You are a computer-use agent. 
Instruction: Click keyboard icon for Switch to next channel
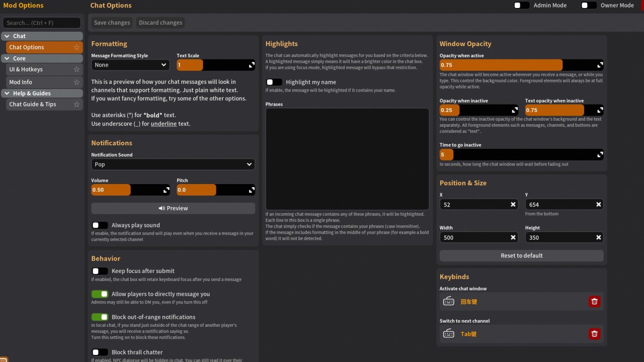[x=448, y=334]
